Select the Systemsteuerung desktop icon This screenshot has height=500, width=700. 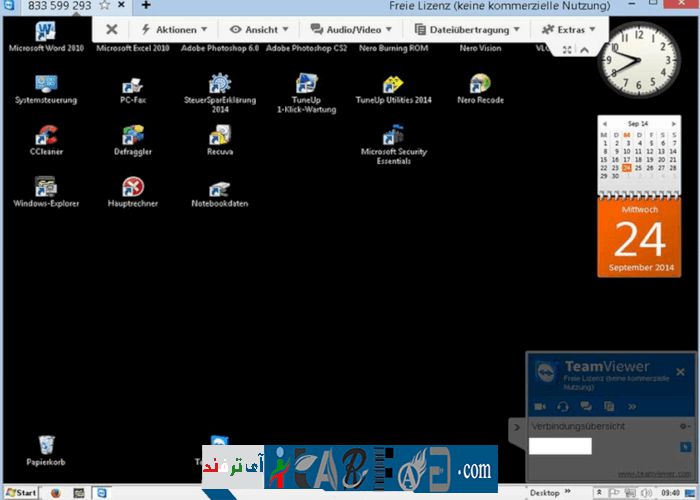pos(46,85)
